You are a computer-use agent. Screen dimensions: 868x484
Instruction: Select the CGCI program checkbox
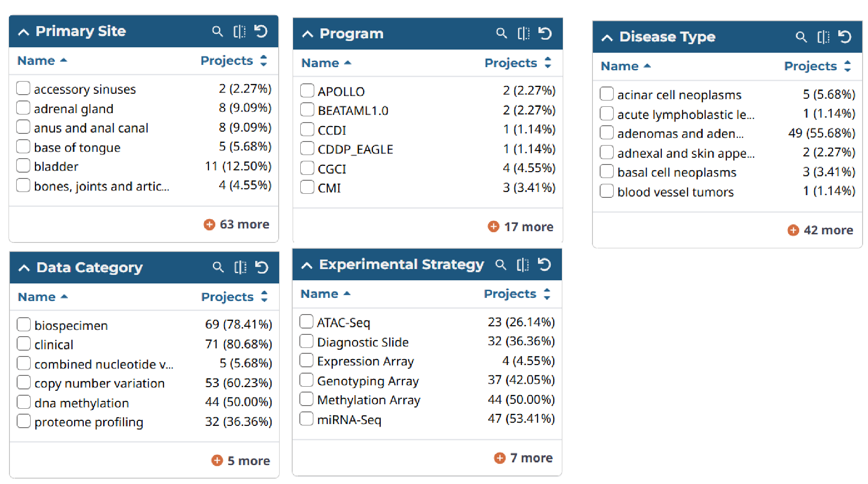307,168
